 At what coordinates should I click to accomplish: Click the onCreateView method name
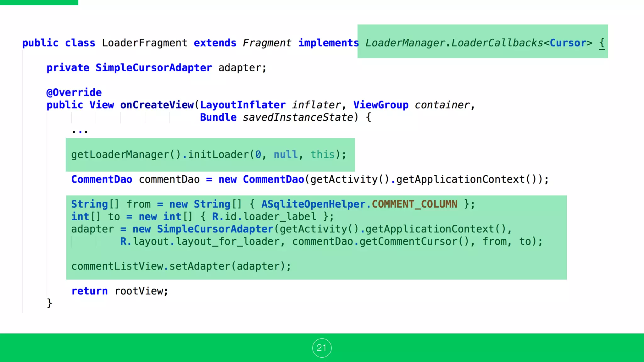(x=157, y=105)
